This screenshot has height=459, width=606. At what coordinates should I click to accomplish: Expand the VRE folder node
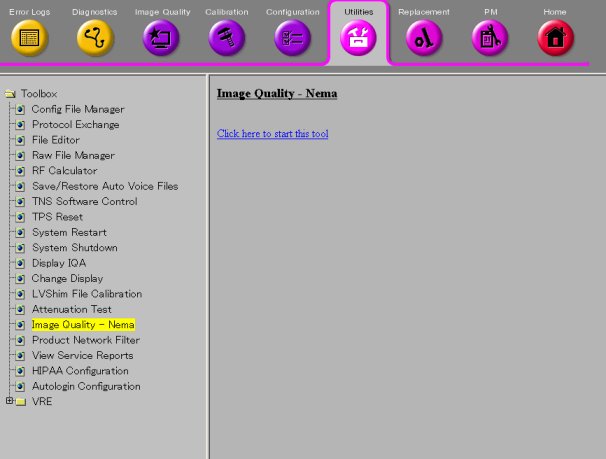[9, 402]
